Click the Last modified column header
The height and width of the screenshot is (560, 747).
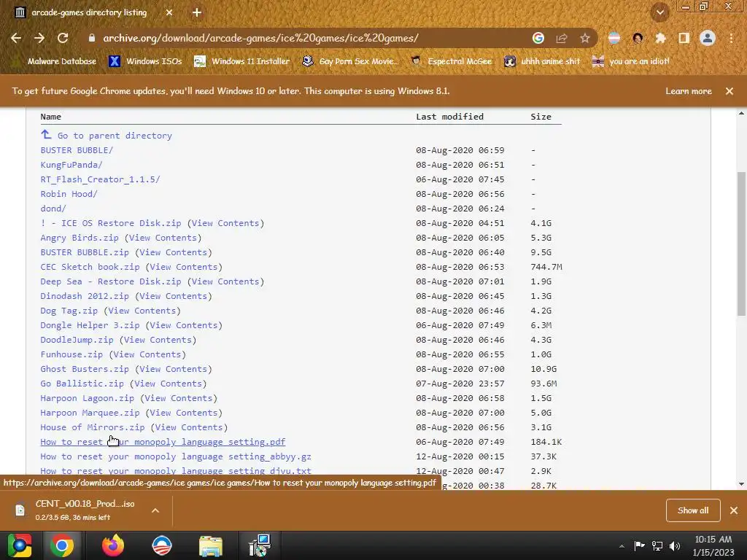coord(449,117)
